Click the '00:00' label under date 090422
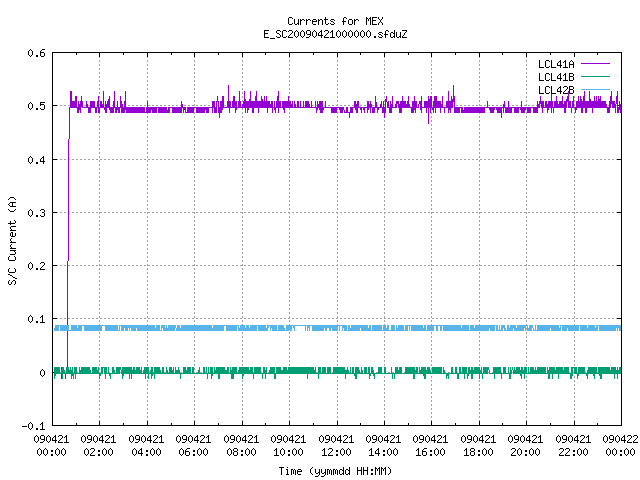This screenshot has height=480, width=640. 620,452
